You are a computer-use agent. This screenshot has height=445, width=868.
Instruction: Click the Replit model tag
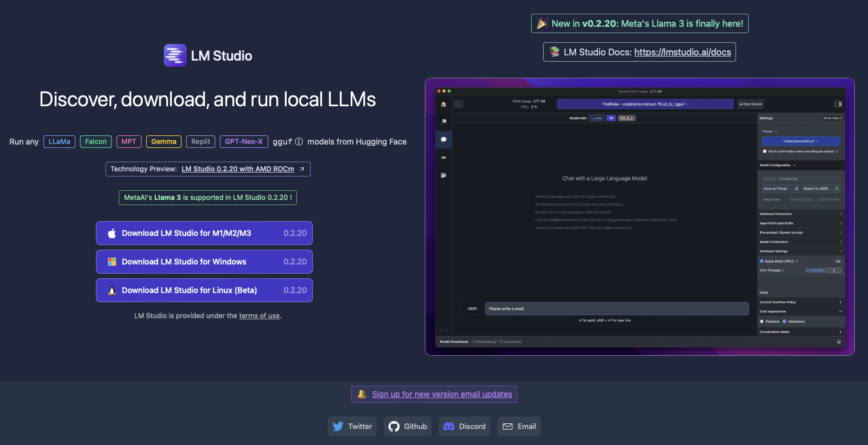[x=201, y=142]
